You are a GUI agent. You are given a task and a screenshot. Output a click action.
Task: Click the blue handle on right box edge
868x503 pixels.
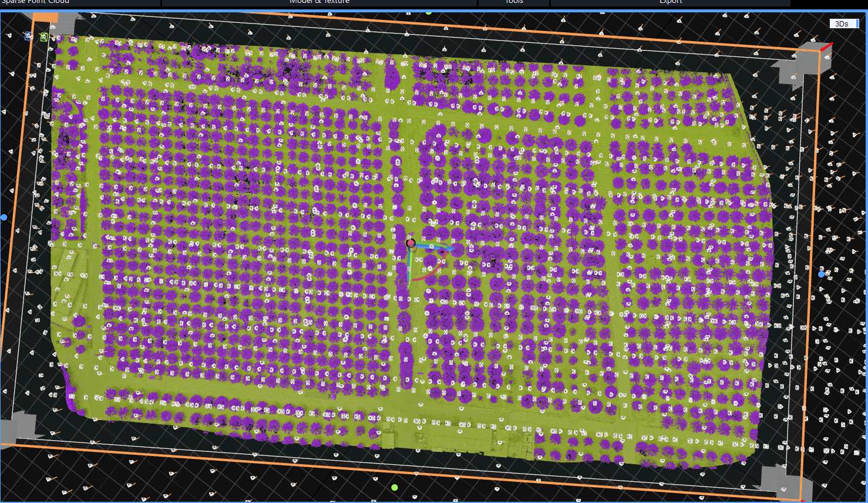coord(822,274)
